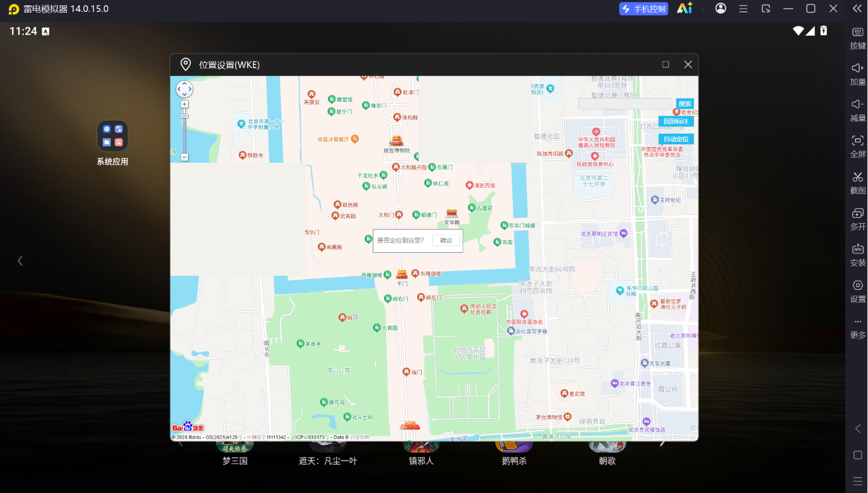
Task: Click the 皇史宬 map marker
Action: point(563,394)
